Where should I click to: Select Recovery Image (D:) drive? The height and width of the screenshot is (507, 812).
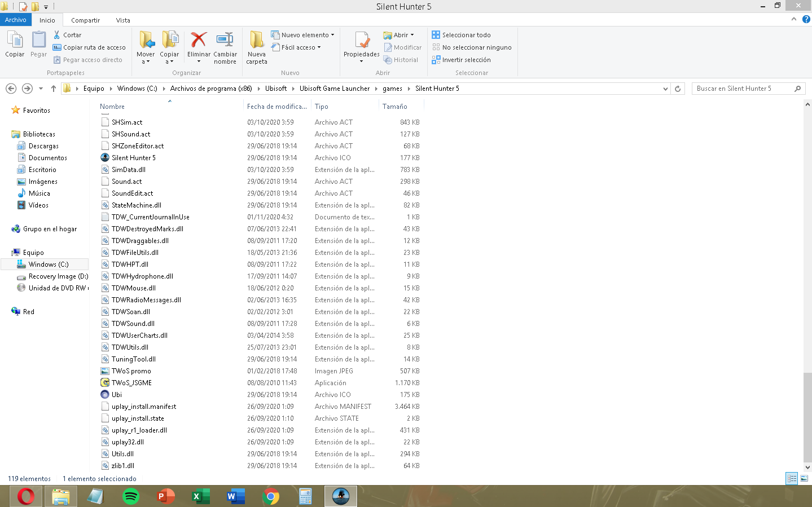52,276
